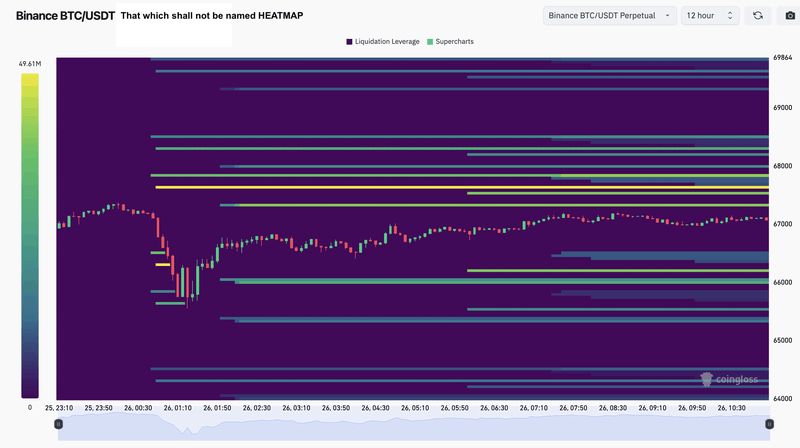Click the 26, 06:30 time axis label
The image size is (800, 448).
coord(494,408)
